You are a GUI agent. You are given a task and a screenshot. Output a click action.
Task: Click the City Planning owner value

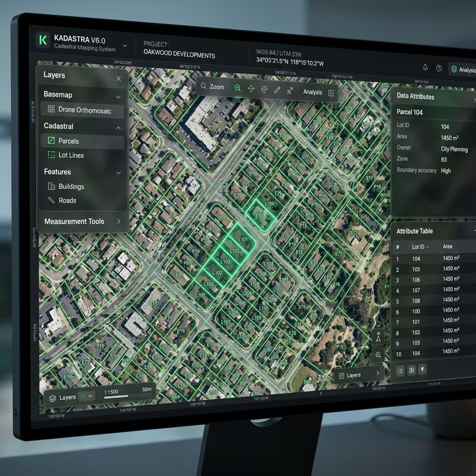pos(454,149)
